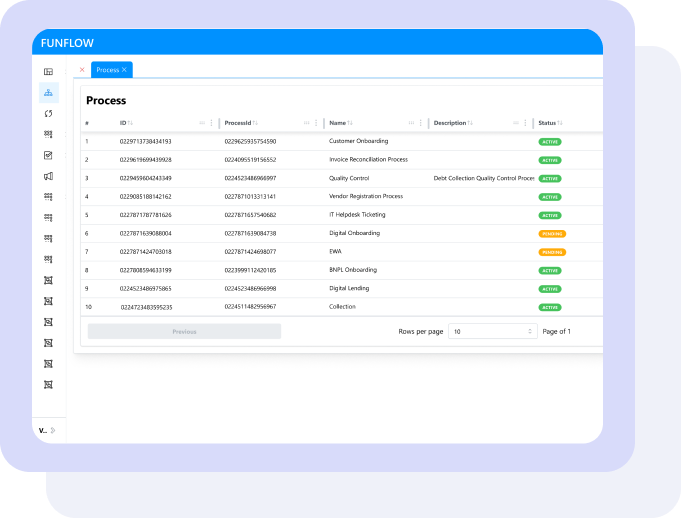Click the sync arrows sidebar icon
The height and width of the screenshot is (518, 681).
click(48, 113)
